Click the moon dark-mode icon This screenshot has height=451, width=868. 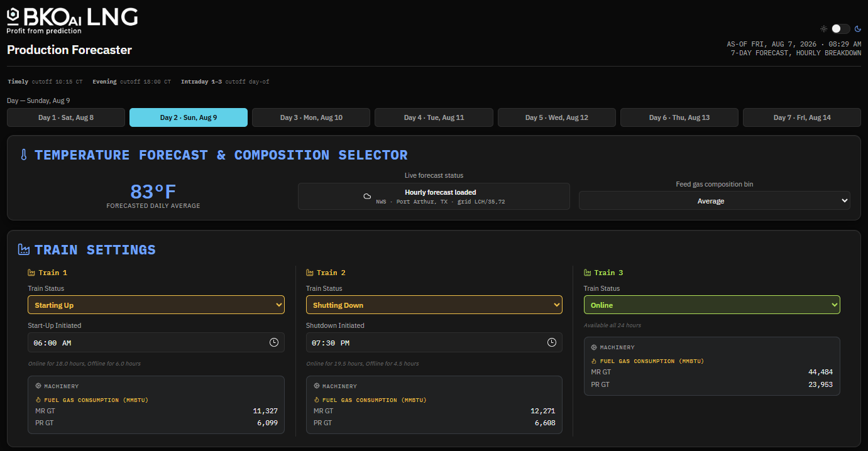coord(857,29)
